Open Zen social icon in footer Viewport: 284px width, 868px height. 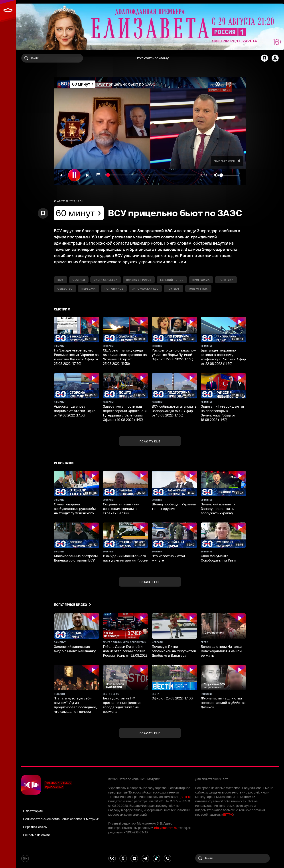pyautogui.click(x=134, y=858)
